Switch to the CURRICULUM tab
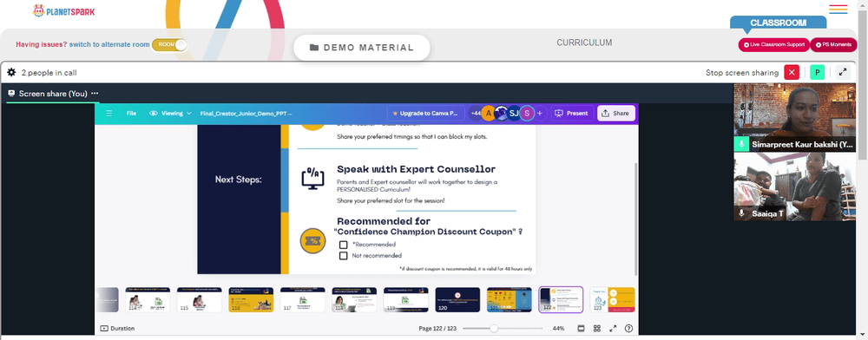Image resolution: width=868 pixels, height=340 pixels. click(x=584, y=42)
